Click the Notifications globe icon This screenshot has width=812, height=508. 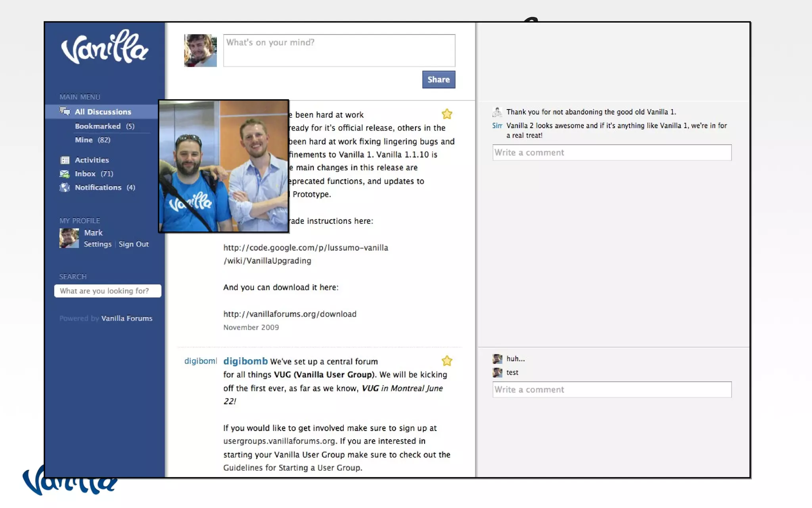click(x=65, y=187)
